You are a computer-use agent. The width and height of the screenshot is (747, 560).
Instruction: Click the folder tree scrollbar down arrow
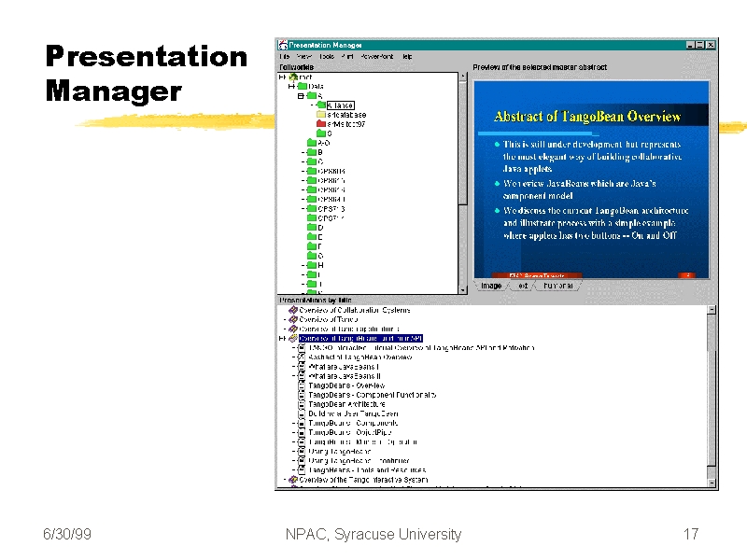coord(462,290)
